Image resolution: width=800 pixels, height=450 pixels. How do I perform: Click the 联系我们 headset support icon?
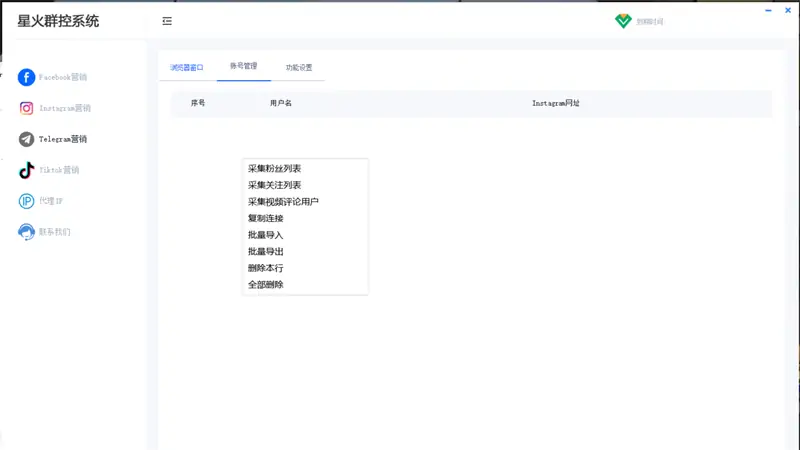pos(27,232)
